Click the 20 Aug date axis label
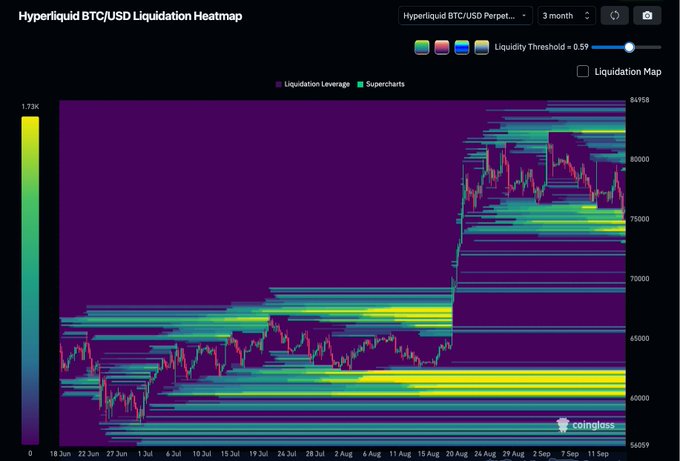Image resolution: width=680 pixels, height=461 pixels. click(x=457, y=454)
